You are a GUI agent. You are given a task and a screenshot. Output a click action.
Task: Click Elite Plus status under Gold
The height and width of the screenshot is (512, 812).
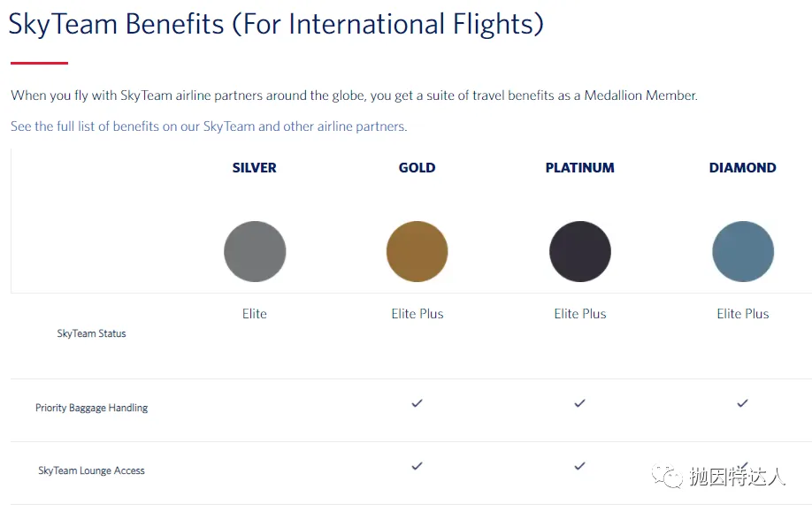click(x=417, y=314)
